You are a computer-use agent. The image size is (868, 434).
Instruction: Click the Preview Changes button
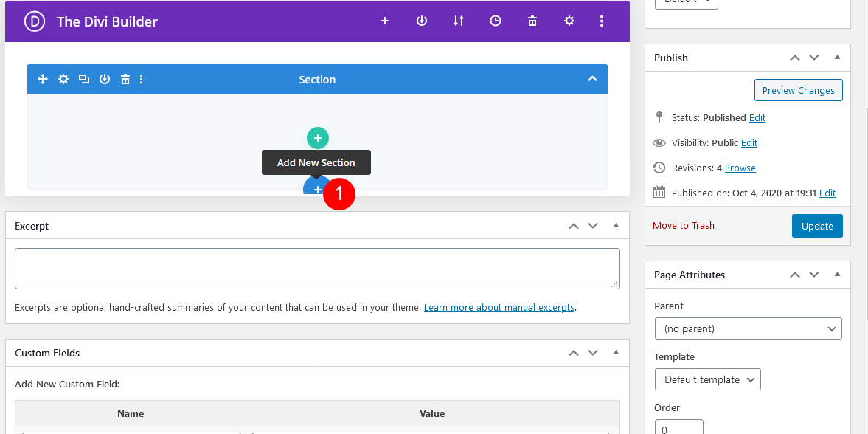[798, 90]
